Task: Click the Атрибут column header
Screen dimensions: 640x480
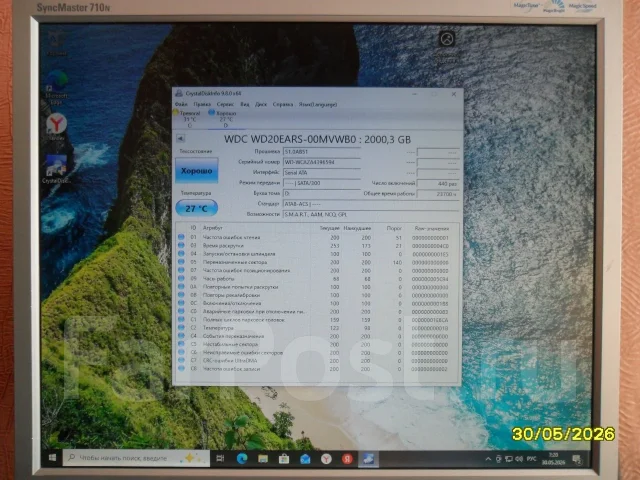Action: coord(213,228)
